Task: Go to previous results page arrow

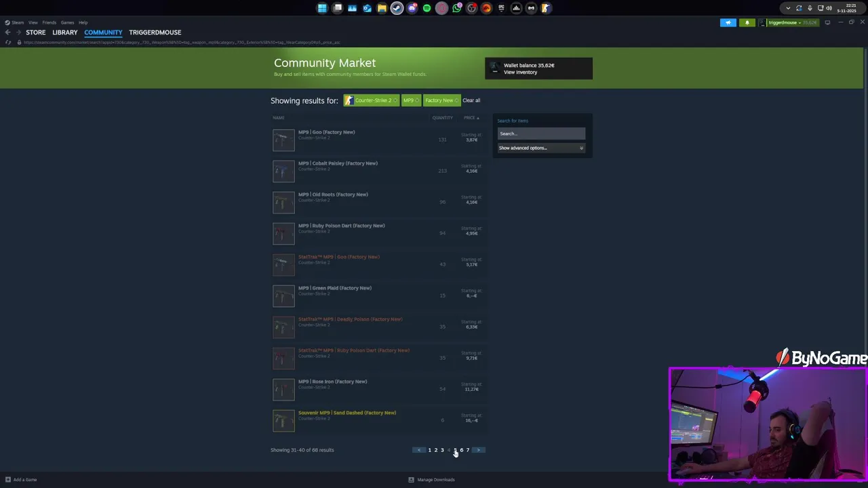Action: (x=419, y=450)
